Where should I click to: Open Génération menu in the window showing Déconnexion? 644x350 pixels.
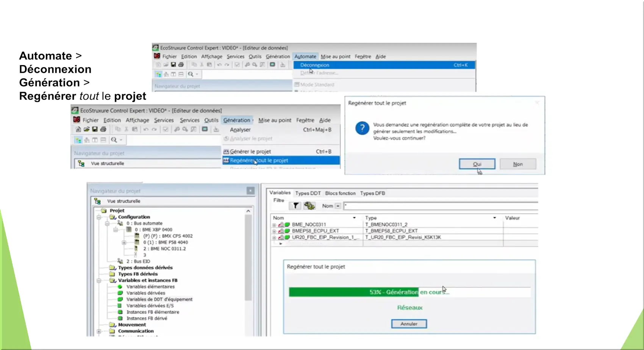pyautogui.click(x=278, y=56)
